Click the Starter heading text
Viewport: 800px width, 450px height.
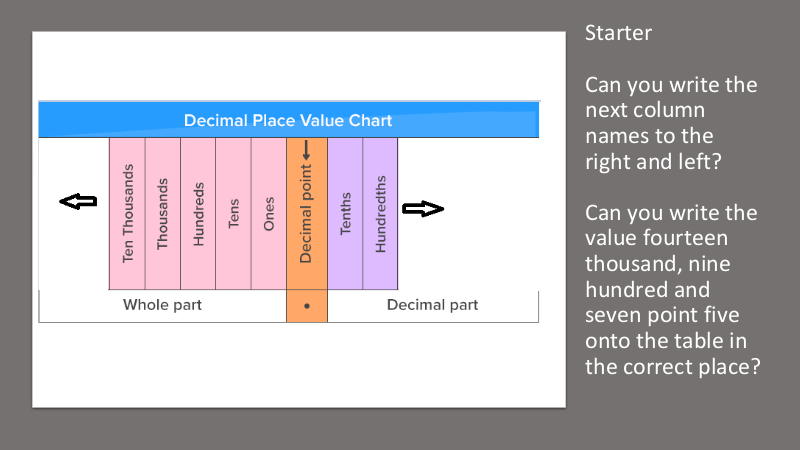618,33
